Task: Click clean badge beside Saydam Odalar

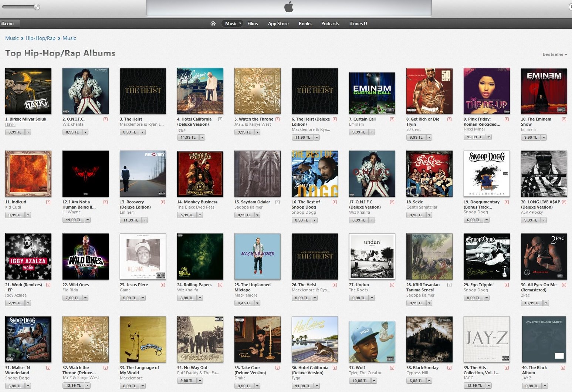Action: click(277, 202)
